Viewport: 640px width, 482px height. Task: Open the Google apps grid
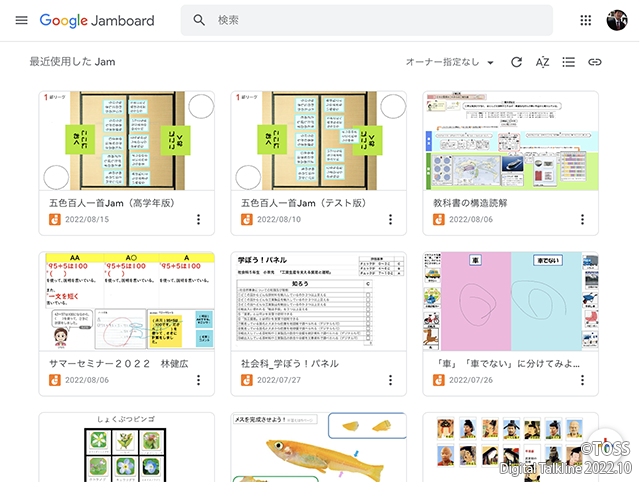click(586, 20)
